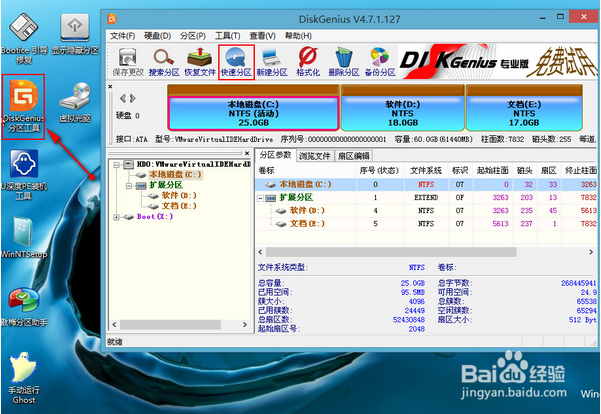The height and width of the screenshot is (414, 601).
Task: Expand the Boot(X:) tree node
Action: [116, 217]
